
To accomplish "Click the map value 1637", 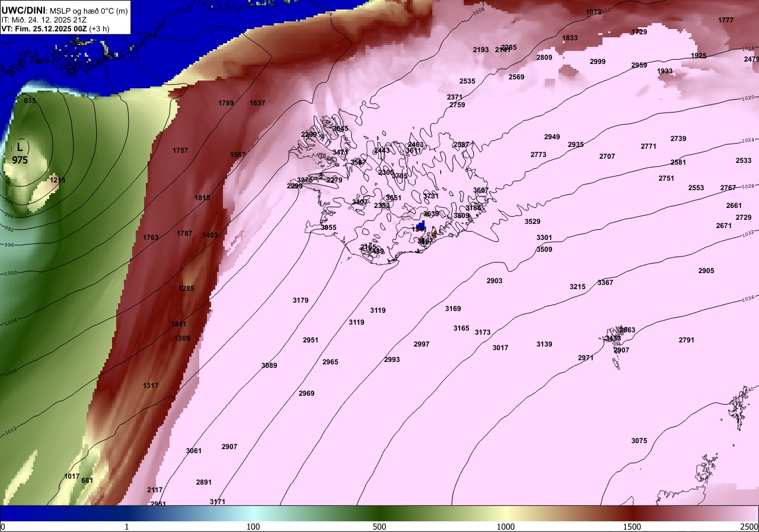I will click(257, 103).
